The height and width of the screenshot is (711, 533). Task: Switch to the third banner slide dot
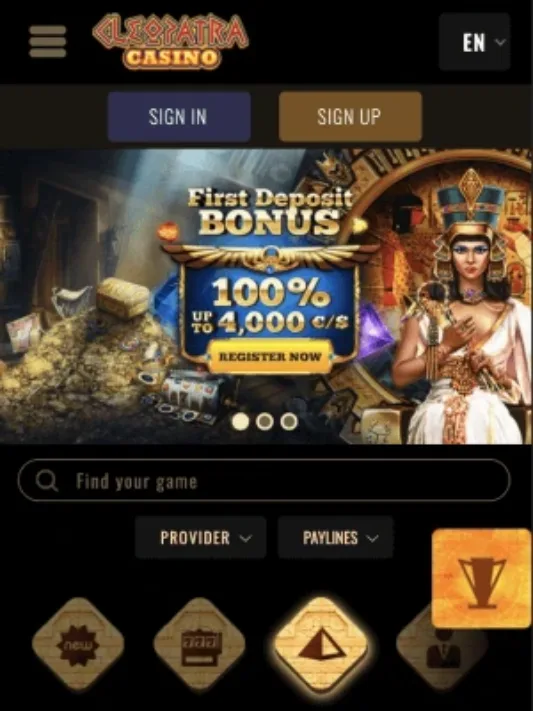coord(289,421)
